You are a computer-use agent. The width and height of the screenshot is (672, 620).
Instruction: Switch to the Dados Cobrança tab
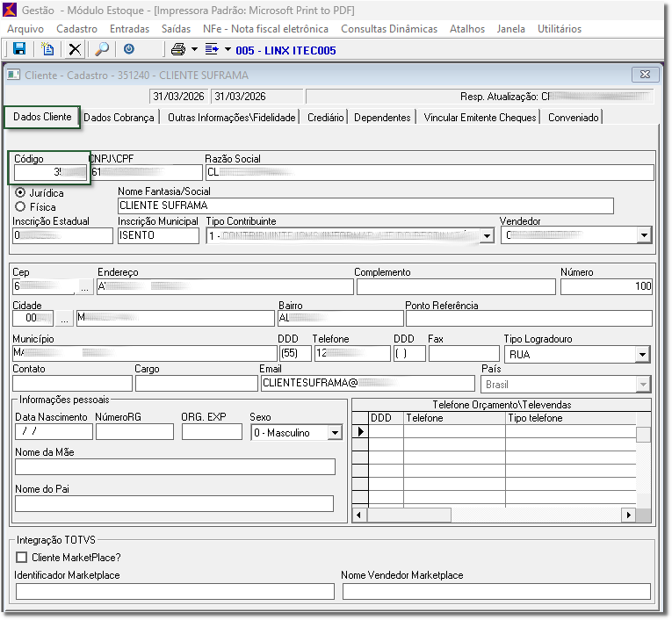119,117
